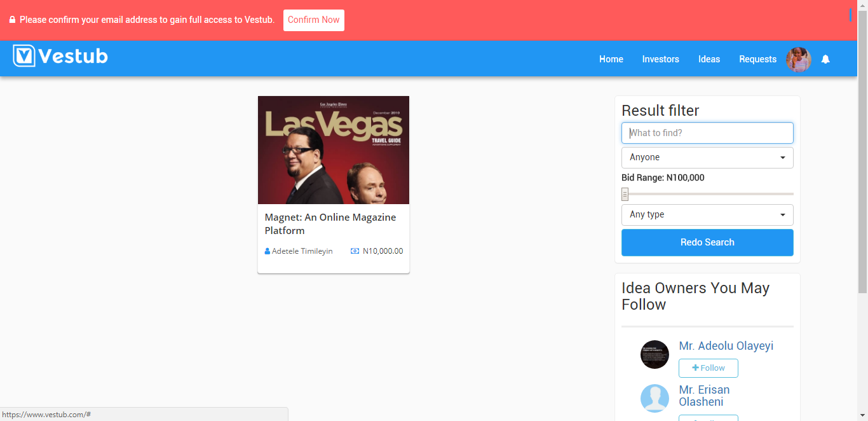Viewport: 868px width, 421px height.
Task: Click the N10,000.00 bid amount
Action: (x=383, y=251)
